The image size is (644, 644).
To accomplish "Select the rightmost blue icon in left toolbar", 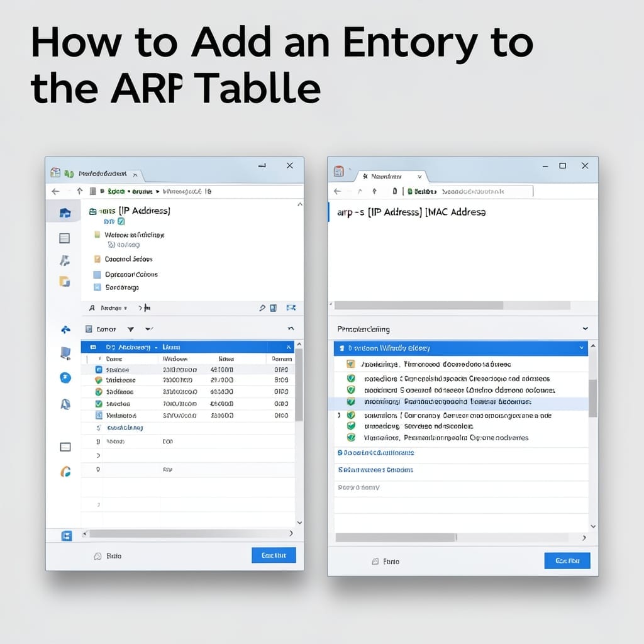I will [x=291, y=308].
